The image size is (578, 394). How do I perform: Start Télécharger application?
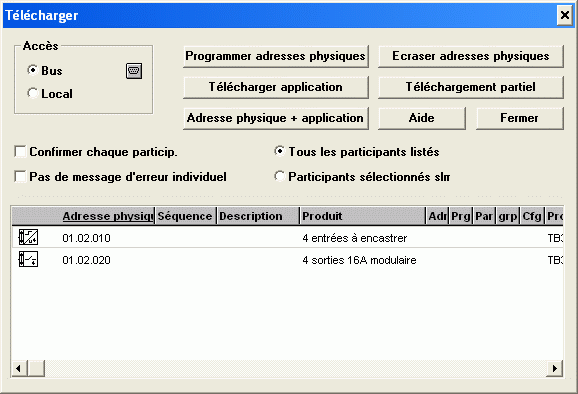point(276,87)
